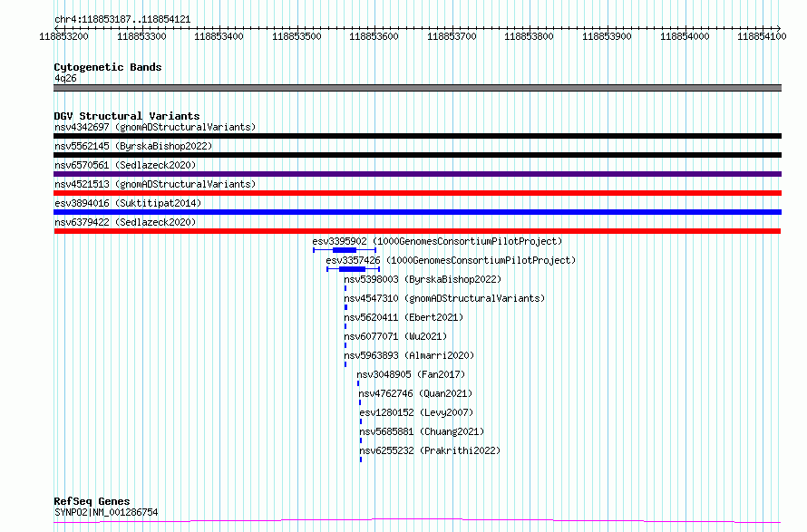
Task: Click ruler position 118853600
Action: click(x=374, y=36)
